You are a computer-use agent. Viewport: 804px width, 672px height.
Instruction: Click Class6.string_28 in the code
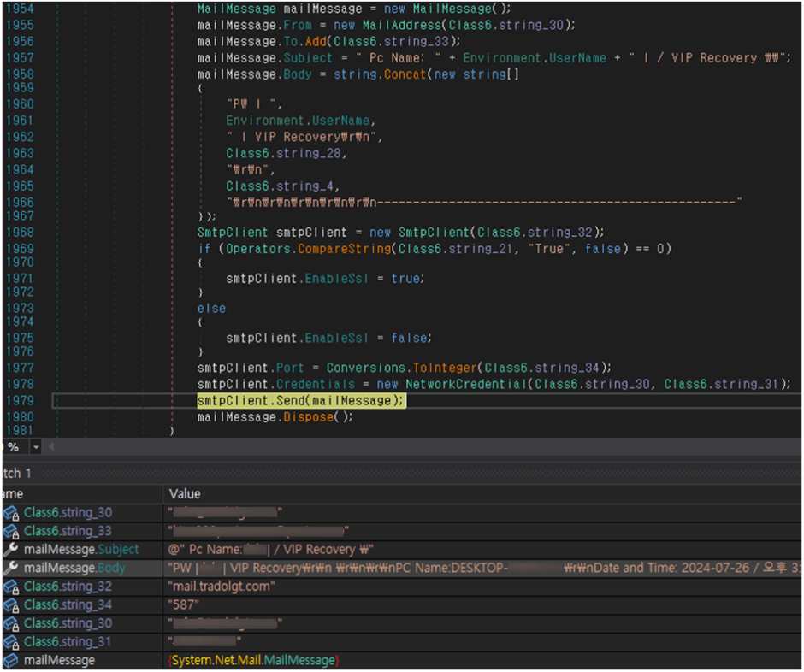[284, 153]
